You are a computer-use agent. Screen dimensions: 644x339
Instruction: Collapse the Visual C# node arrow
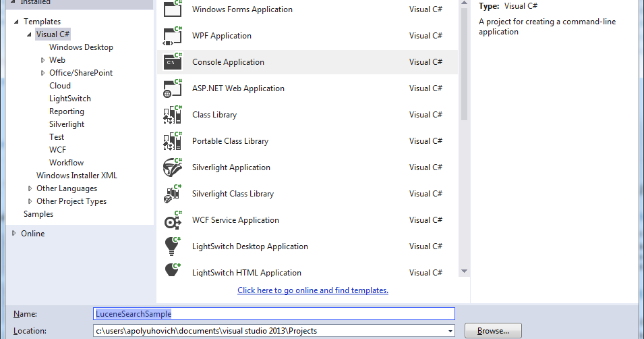[29, 34]
